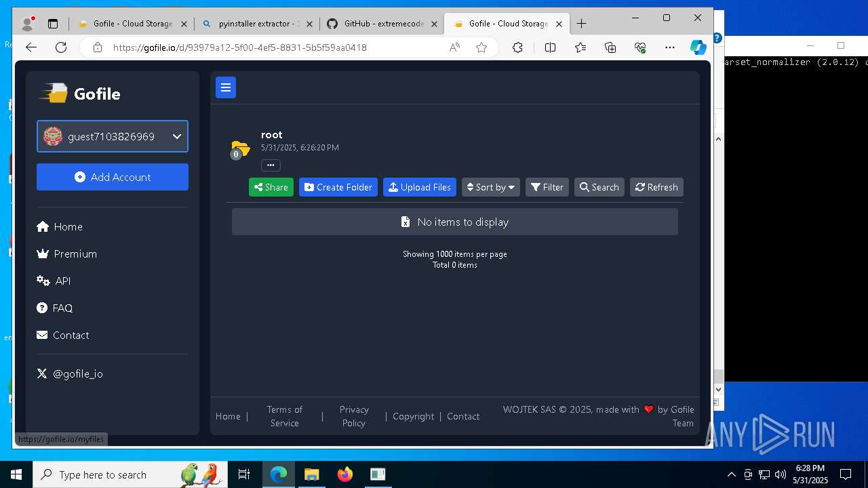Open the tab actions menu icon
This screenshot has width=868, height=488.
point(53,24)
